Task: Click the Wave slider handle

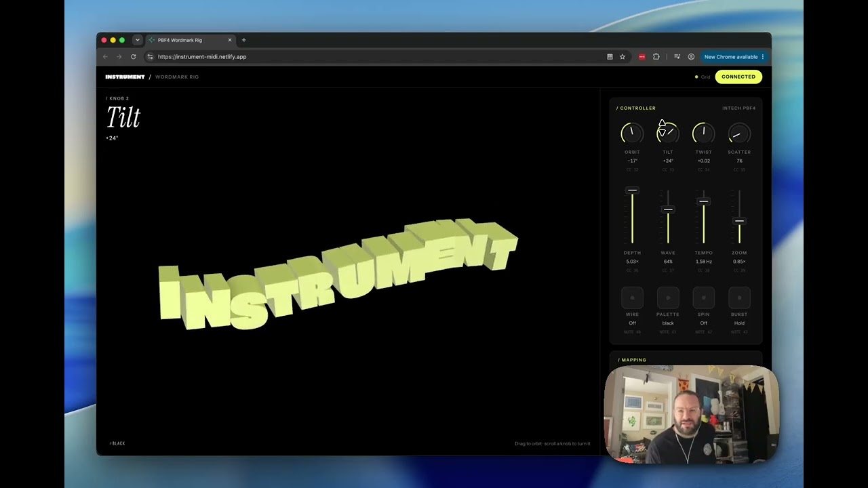Action: (668, 209)
